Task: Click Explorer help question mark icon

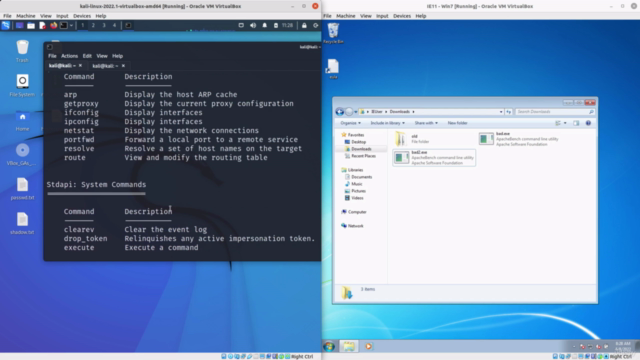Action: tap(588, 123)
